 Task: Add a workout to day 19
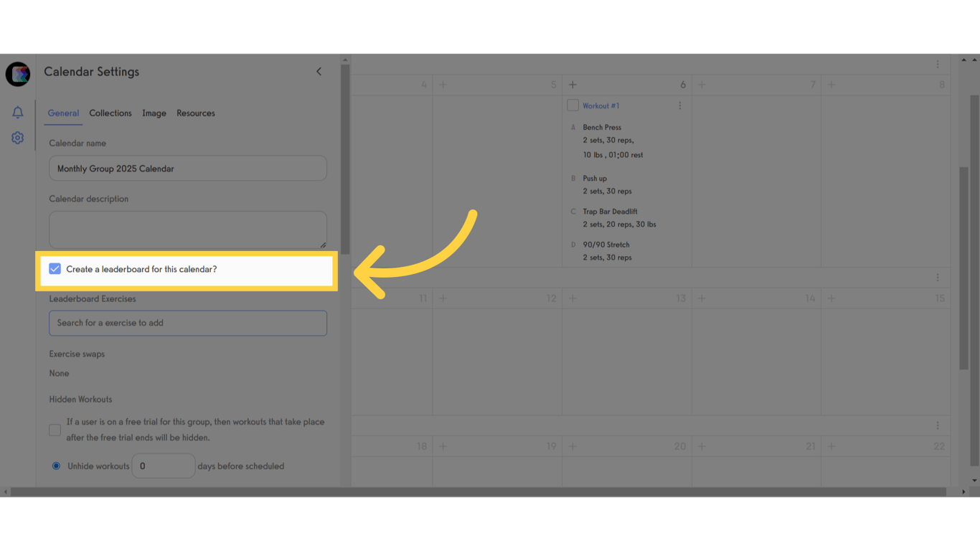pos(443,446)
